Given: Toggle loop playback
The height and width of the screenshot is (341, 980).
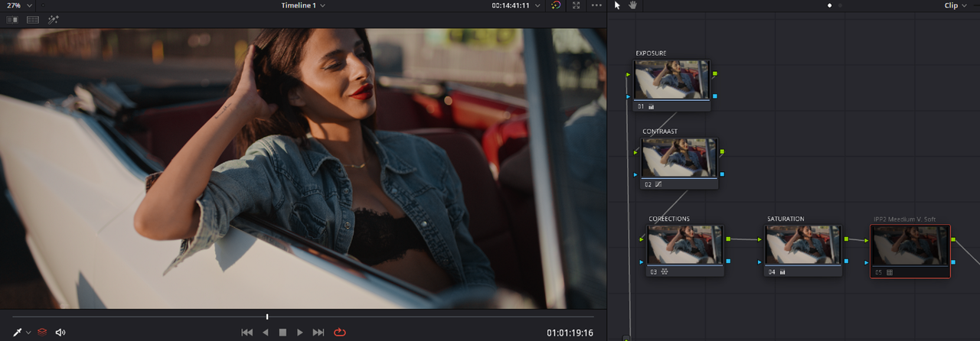Looking at the screenshot, I should [340, 333].
